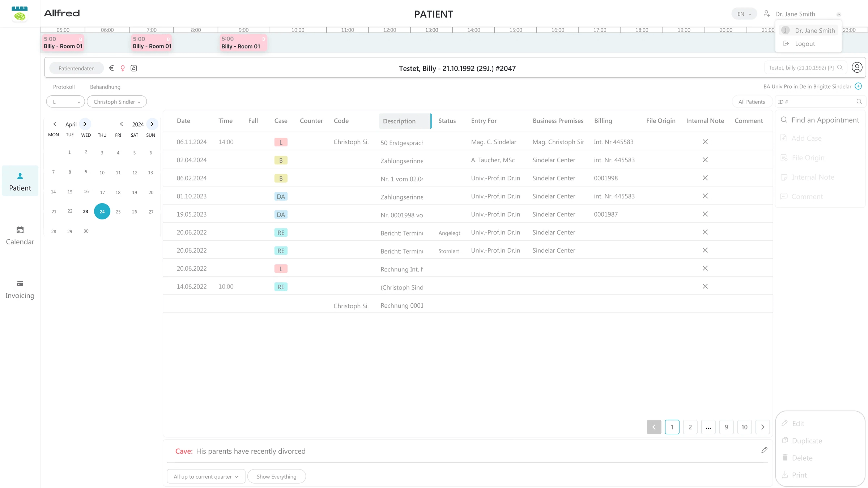Switch to the Protokoll tab
Viewport: 868px width, 488px height.
pos(64,87)
